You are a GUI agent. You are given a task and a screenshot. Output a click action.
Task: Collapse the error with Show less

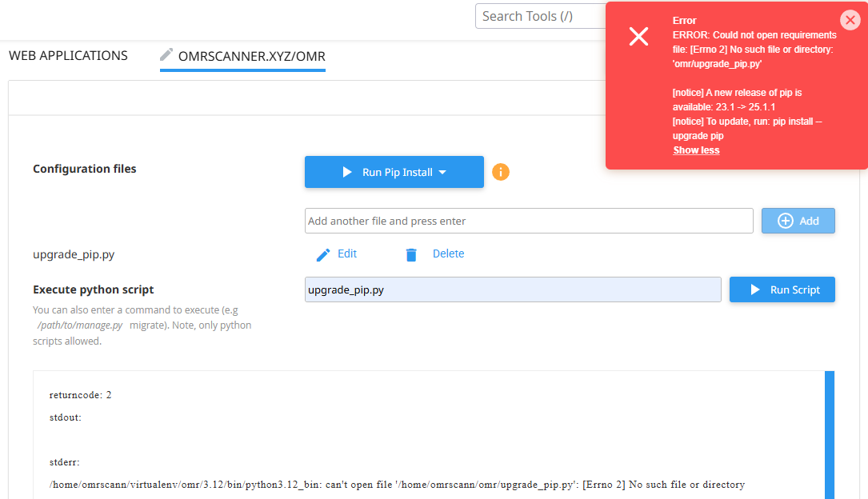click(696, 150)
